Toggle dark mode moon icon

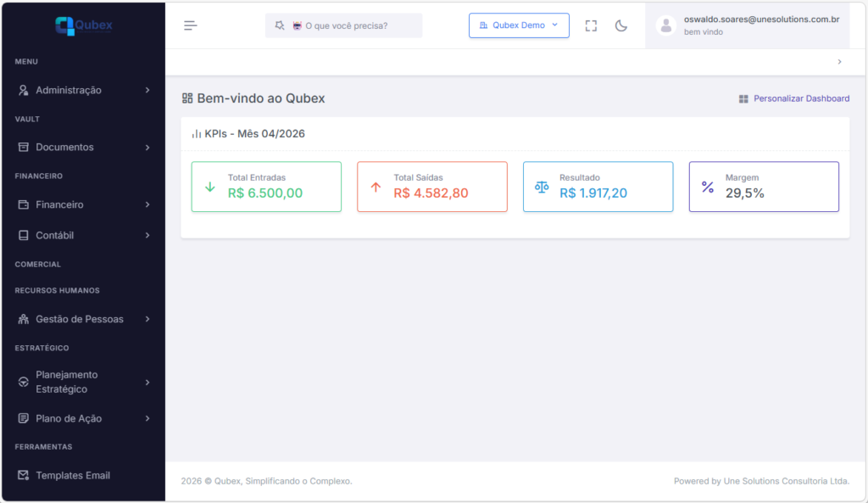coord(620,25)
